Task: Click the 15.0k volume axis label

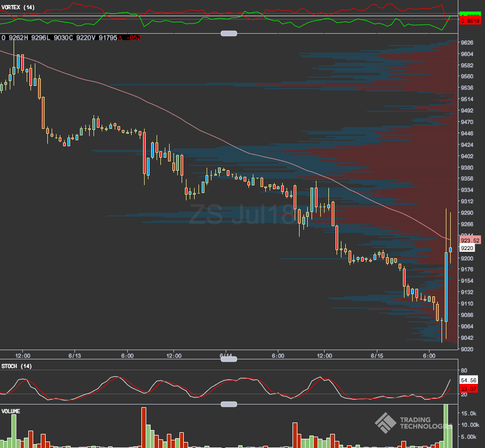Action: [469, 414]
